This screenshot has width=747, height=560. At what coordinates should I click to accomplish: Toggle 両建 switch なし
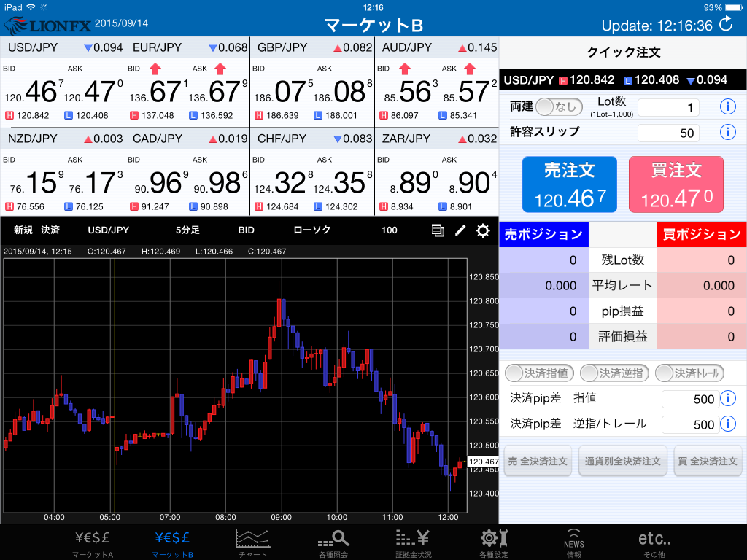559,106
